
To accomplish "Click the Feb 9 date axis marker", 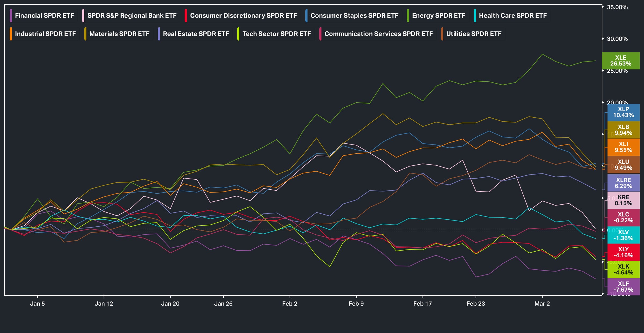I will click(x=356, y=303).
